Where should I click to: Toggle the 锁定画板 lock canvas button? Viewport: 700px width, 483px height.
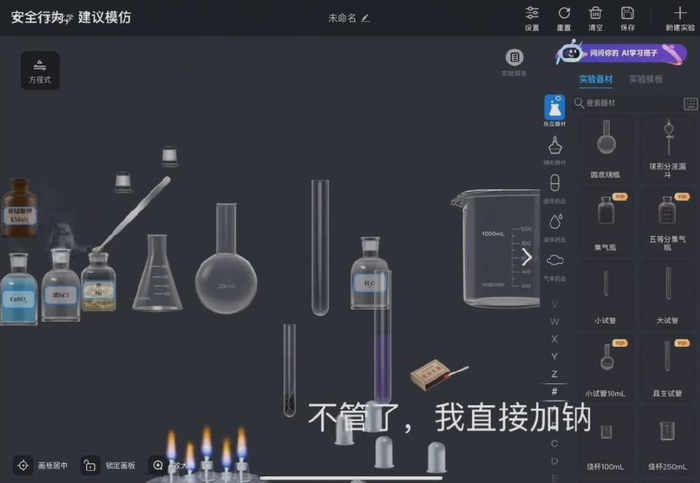pos(109,466)
